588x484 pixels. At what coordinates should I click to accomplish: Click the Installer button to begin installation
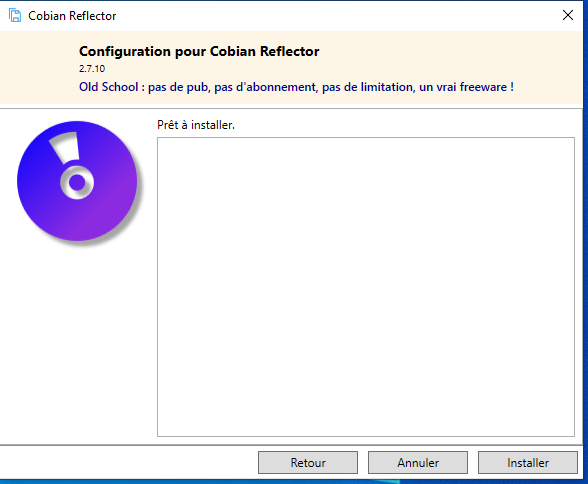tap(528, 463)
